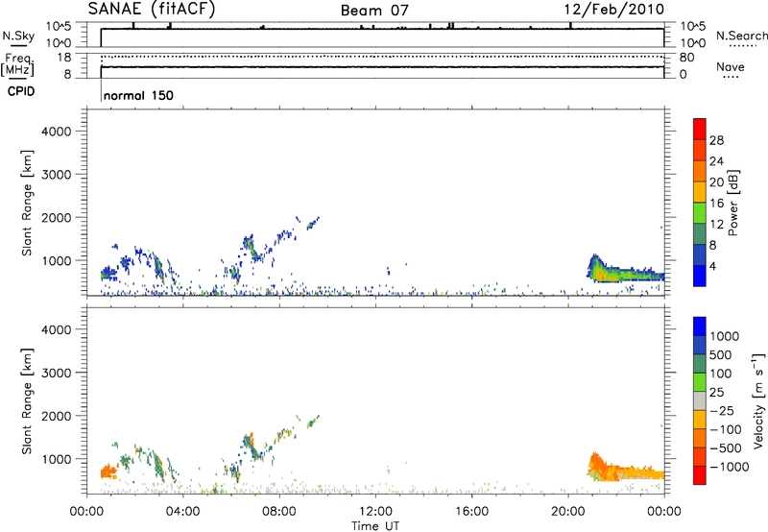Select the 4 label on Power colorbar
768x532 pixels.
tap(712, 266)
